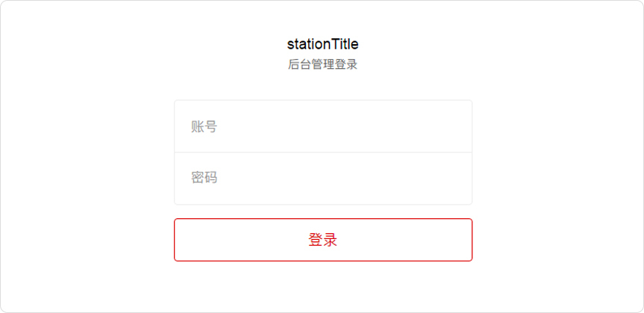This screenshot has height=313, width=644.
Task: Hit the 登录 sign-in button
Action: [x=322, y=240]
